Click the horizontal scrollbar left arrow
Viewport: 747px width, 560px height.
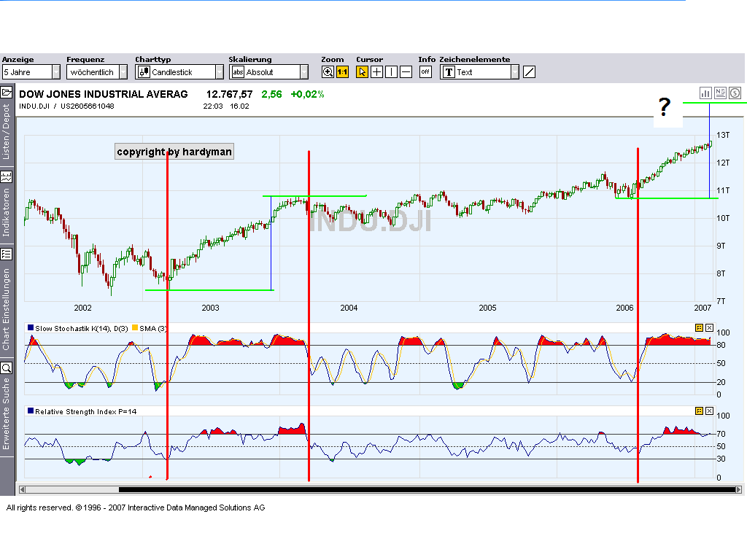pos(22,489)
